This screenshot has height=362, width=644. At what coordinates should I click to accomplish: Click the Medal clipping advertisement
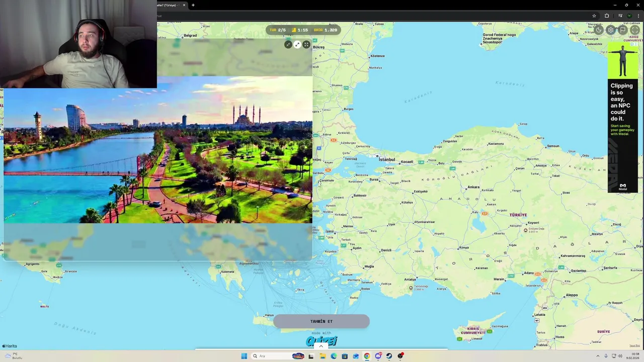(x=622, y=118)
